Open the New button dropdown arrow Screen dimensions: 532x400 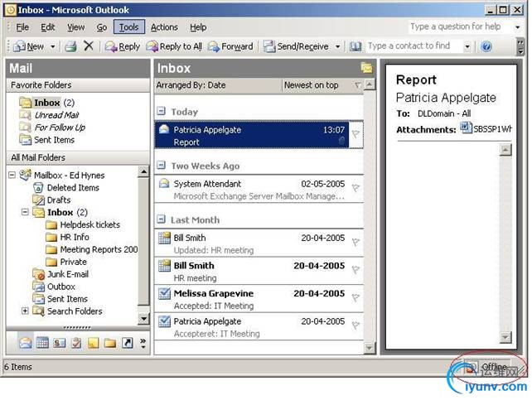[52, 46]
